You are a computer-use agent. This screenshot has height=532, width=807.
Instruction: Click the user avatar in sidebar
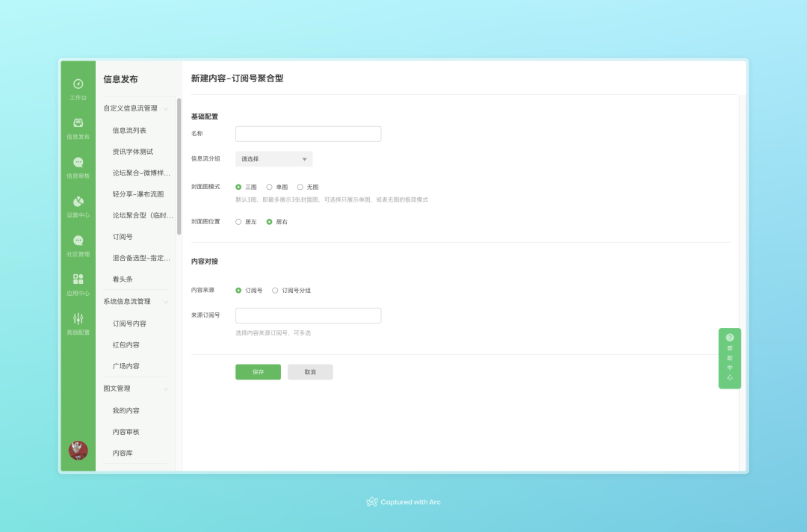(x=78, y=451)
